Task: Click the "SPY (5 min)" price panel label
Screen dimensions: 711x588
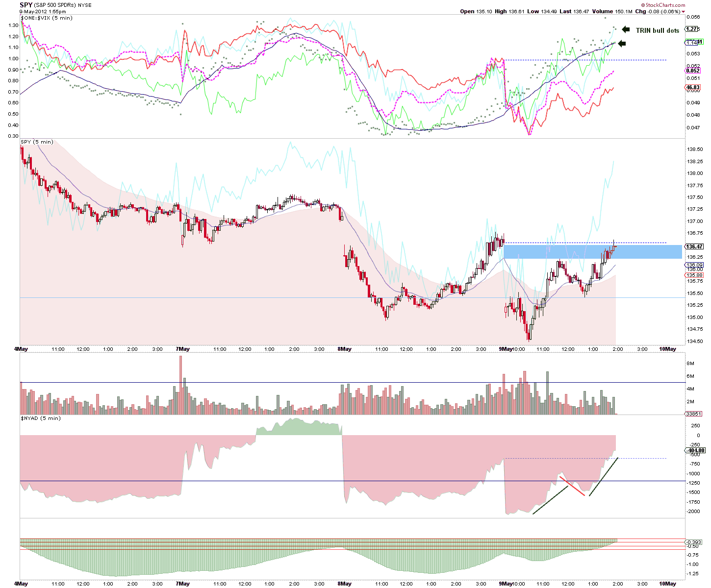Action: 37,142
